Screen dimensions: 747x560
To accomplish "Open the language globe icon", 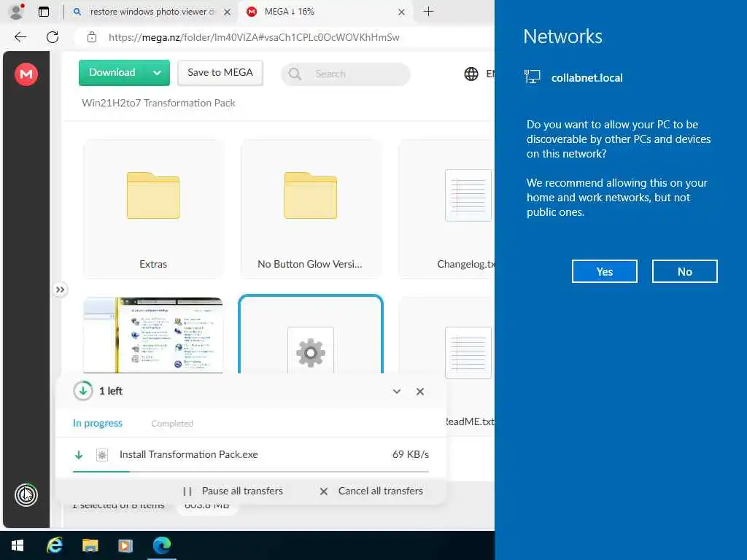I will (x=471, y=74).
